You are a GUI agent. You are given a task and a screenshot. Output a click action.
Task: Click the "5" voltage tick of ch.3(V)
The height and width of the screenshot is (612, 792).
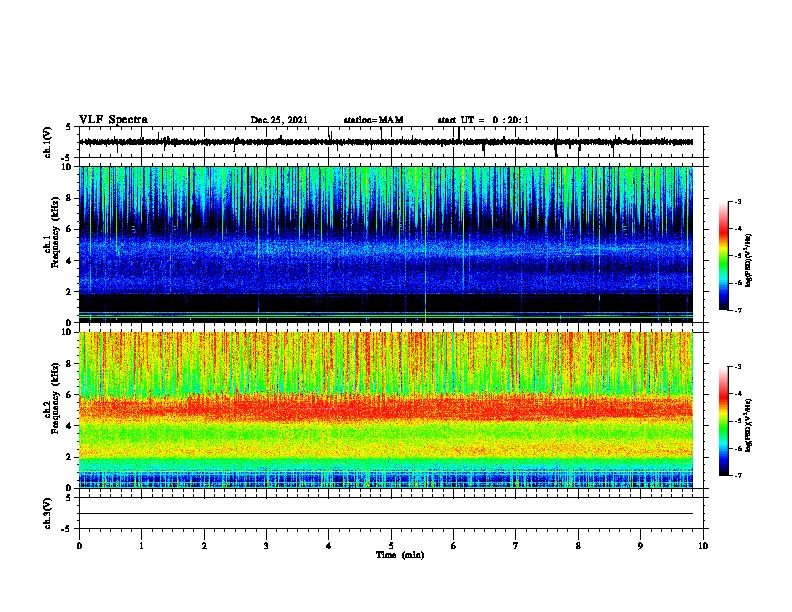tap(68, 498)
